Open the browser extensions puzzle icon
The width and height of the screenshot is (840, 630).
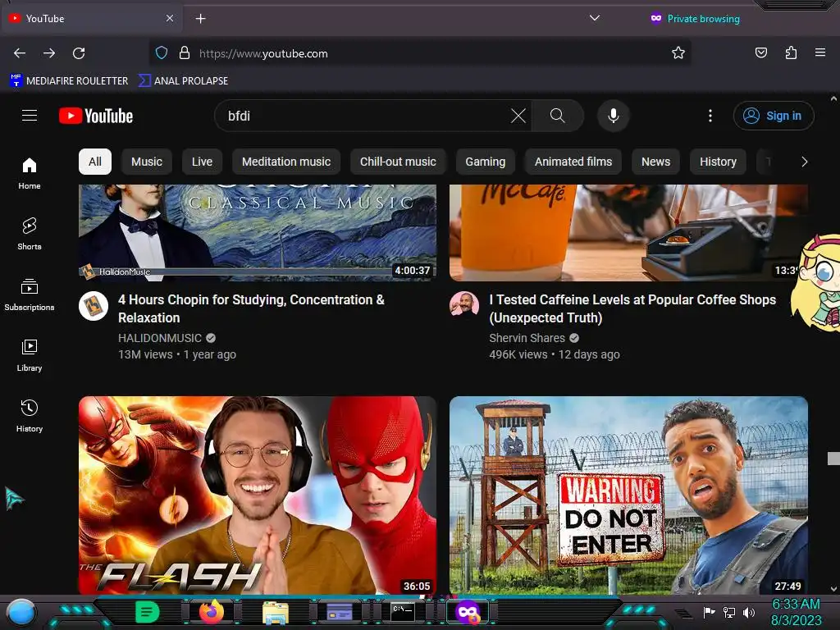[x=791, y=53]
